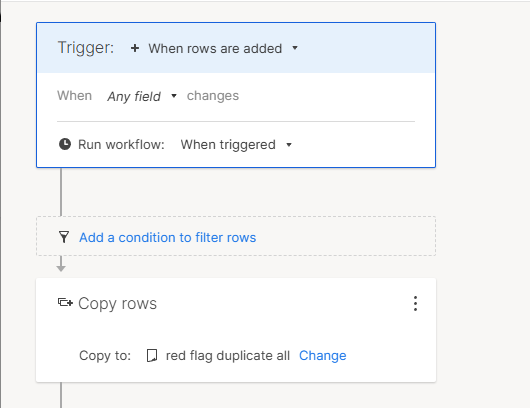Screen dimensions: 530x408
Task: Click the filter funnel icon
Action: tap(64, 237)
